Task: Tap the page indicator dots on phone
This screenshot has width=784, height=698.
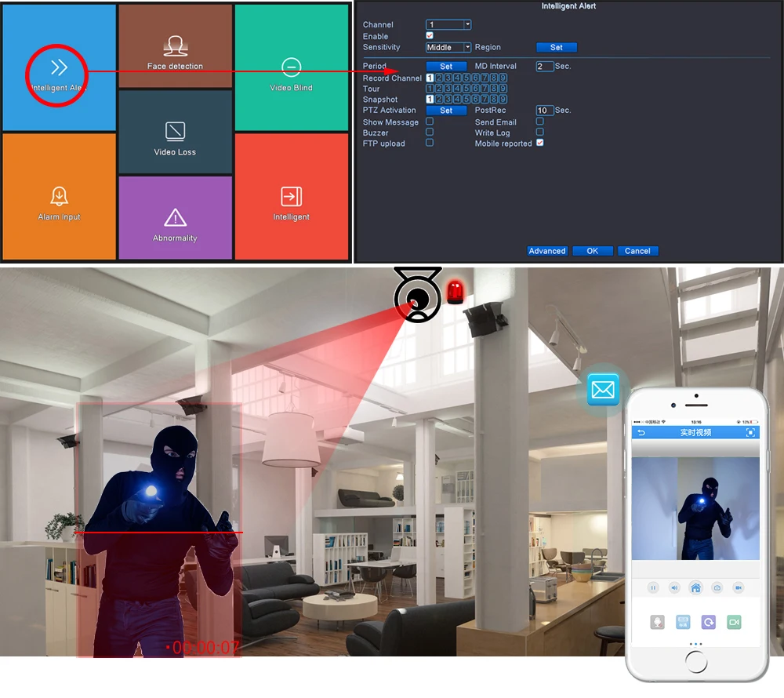Action: [695, 644]
